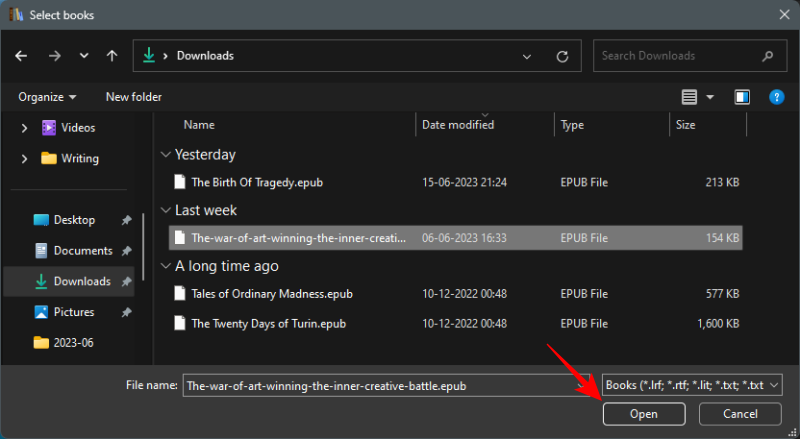Expand the Writing folder node
Viewport: 800px width, 439px height.
(x=24, y=158)
